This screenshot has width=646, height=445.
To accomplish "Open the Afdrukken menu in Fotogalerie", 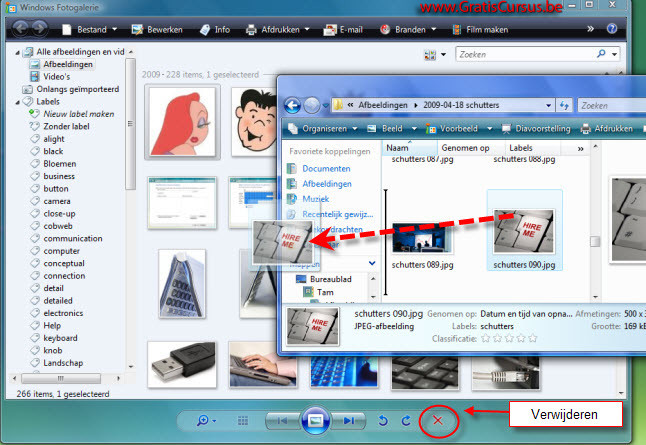I will (x=277, y=30).
